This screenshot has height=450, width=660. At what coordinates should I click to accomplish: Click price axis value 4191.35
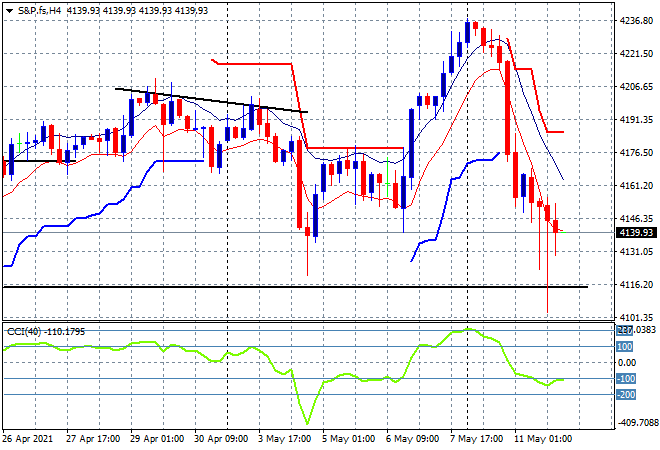636,120
